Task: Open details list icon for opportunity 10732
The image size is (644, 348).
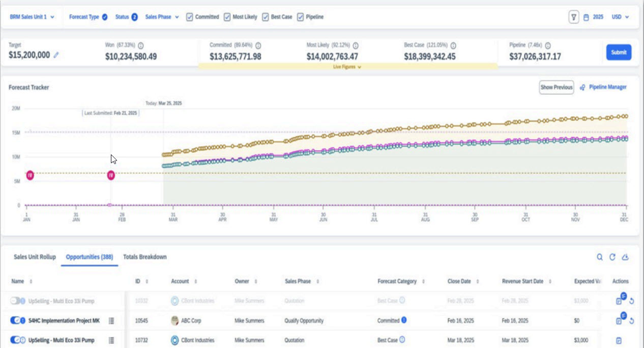Action: click(x=111, y=340)
